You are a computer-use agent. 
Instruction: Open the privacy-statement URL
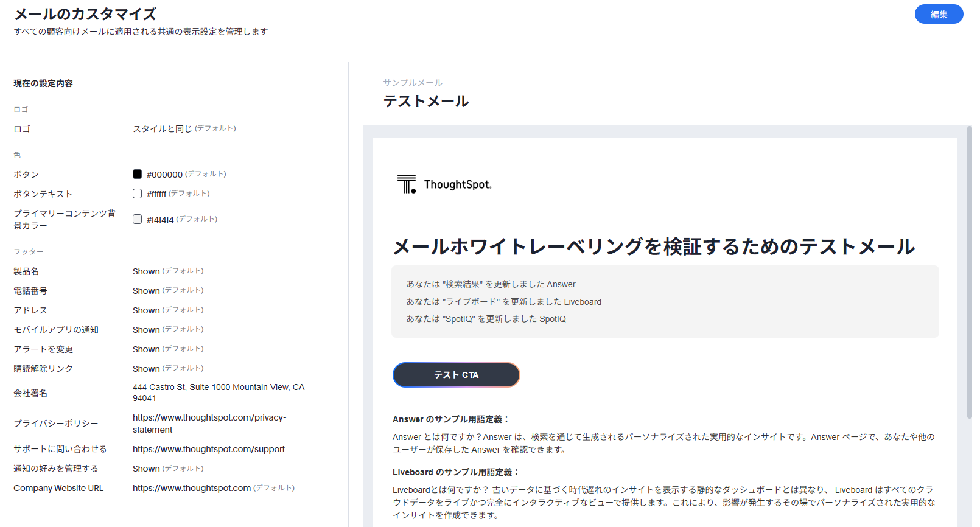(209, 424)
